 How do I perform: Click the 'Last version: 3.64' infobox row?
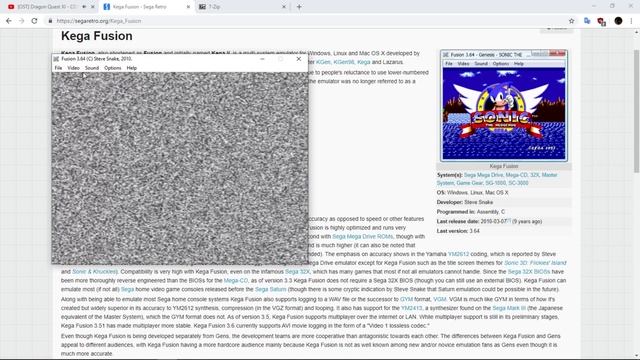pos(504,231)
